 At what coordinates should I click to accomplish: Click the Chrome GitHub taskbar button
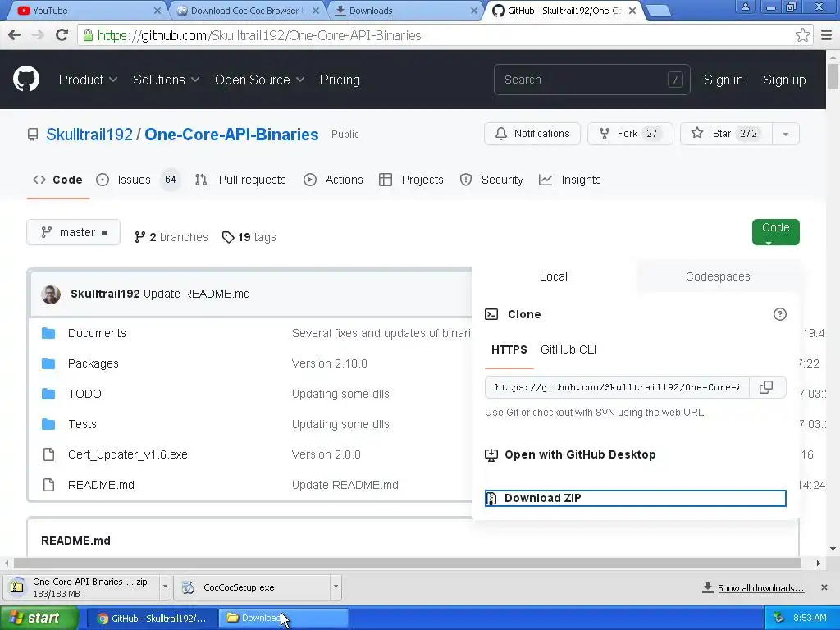coord(153,619)
